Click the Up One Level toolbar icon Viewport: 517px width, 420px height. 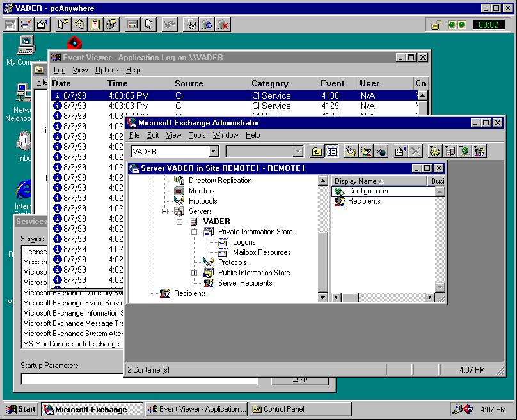tap(317, 152)
